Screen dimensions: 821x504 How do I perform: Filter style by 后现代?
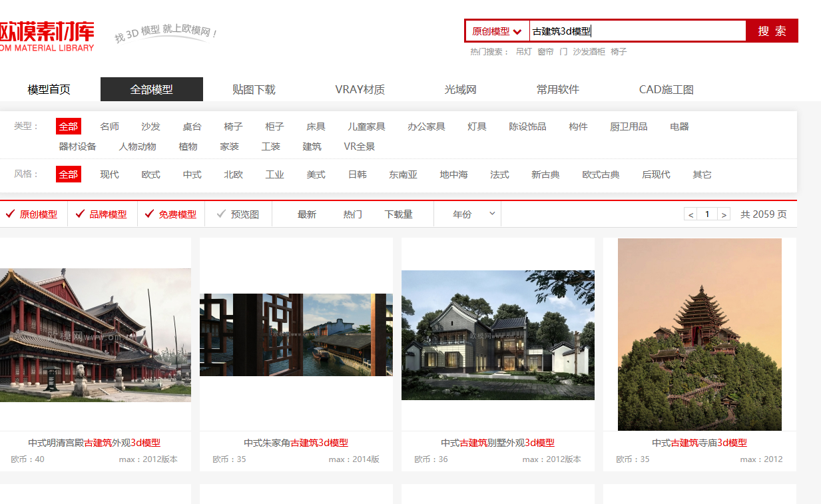click(656, 174)
